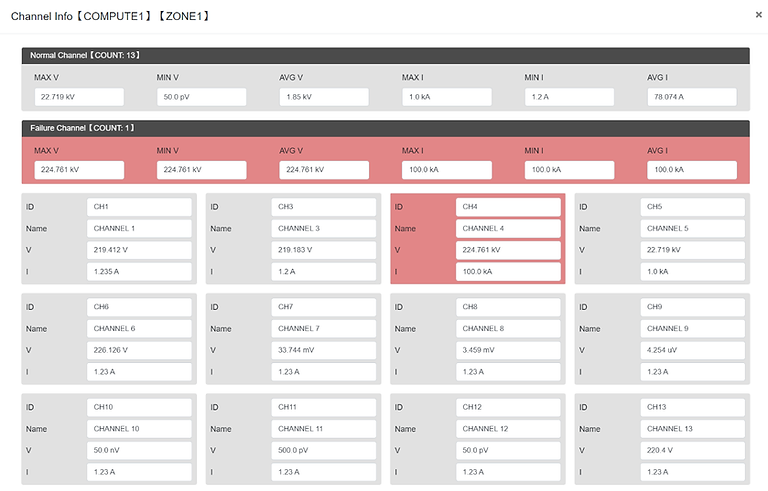The image size is (768, 491).
Task: Click CH4 current field 100.0 kA
Action: tap(508, 271)
